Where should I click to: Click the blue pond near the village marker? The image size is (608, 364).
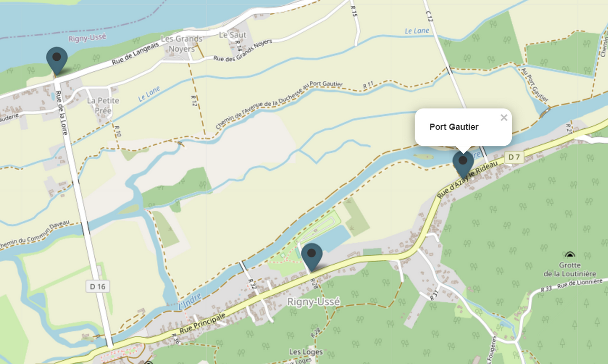click(x=333, y=238)
